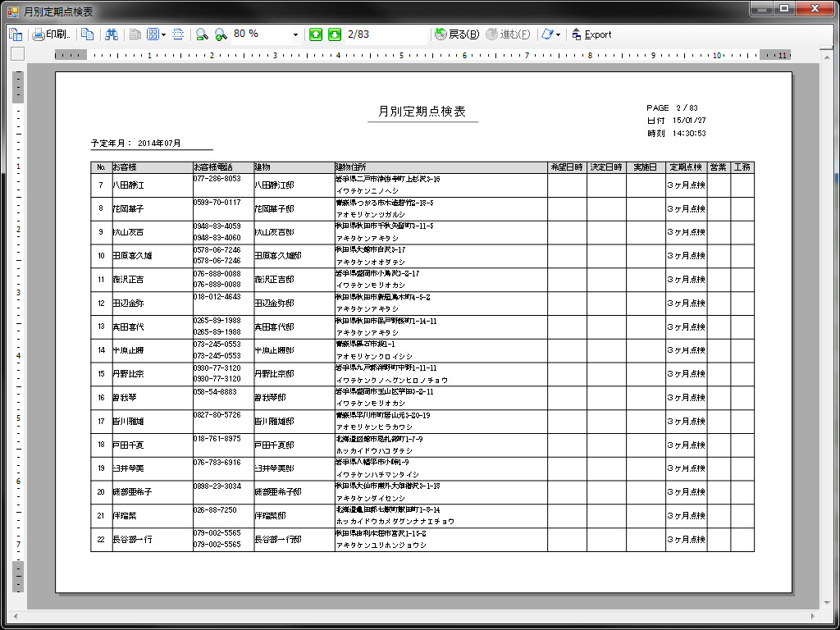Image resolution: width=840 pixels, height=630 pixels.
Task: Go to previous page with green up arrow
Action: (x=316, y=34)
